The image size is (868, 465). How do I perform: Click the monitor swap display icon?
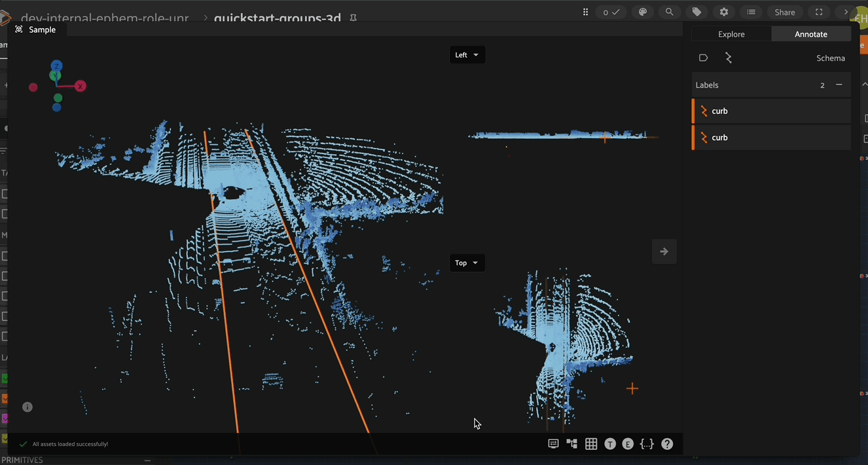tap(553, 444)
